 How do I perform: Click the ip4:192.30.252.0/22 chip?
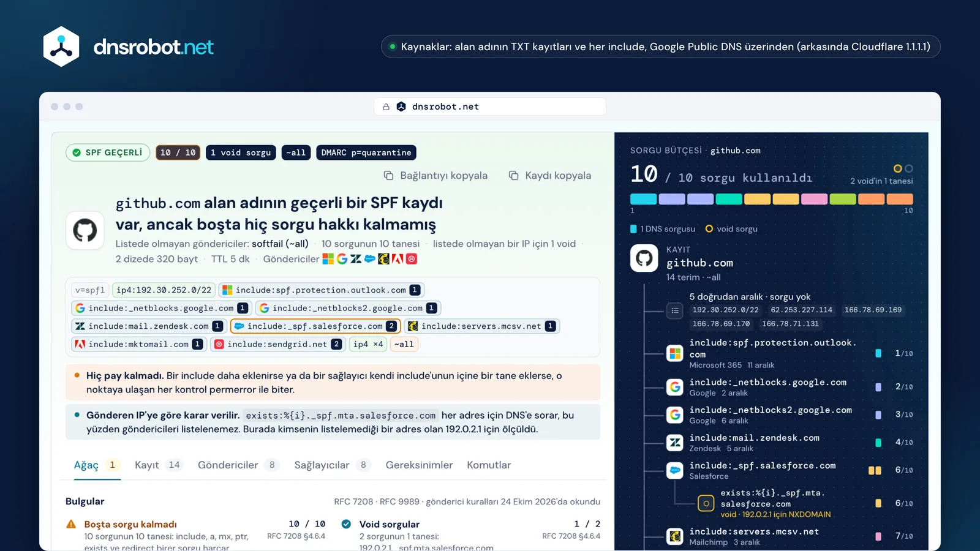tap(164, 290)
